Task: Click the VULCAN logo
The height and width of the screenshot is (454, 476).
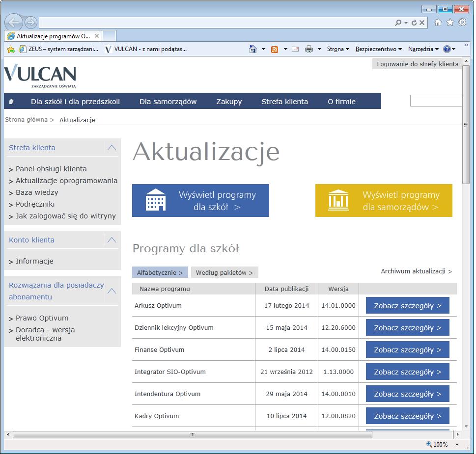Action: [40, 76]
